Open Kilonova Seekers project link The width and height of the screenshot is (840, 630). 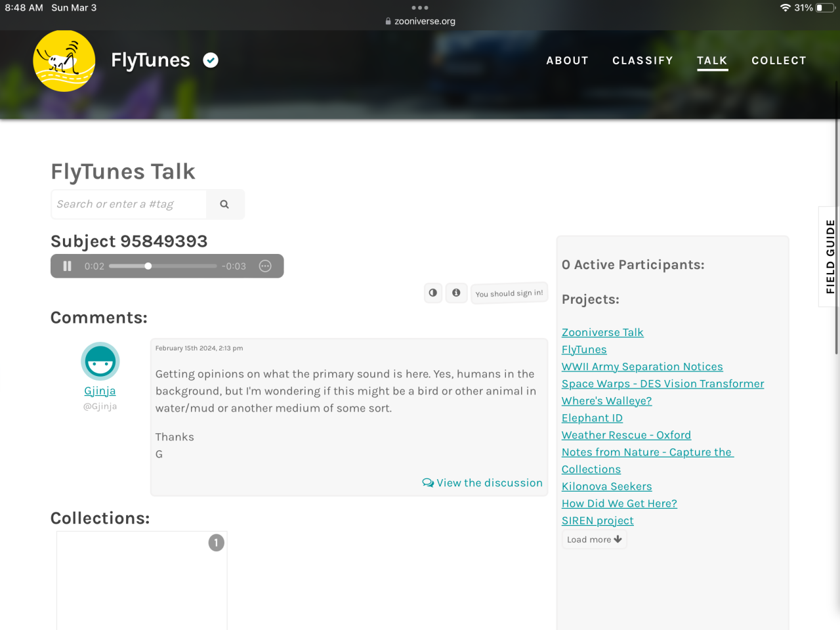click(x=607, y=486)
